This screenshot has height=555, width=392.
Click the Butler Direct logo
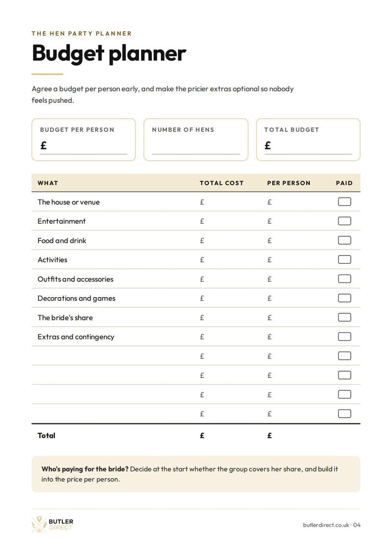pos(52,525)
